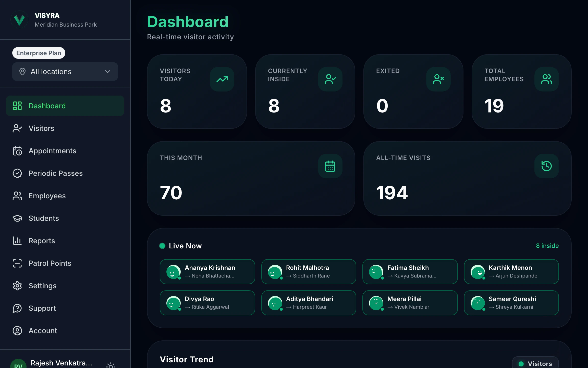Click the Exited value 0

click(x=382, y=106)
